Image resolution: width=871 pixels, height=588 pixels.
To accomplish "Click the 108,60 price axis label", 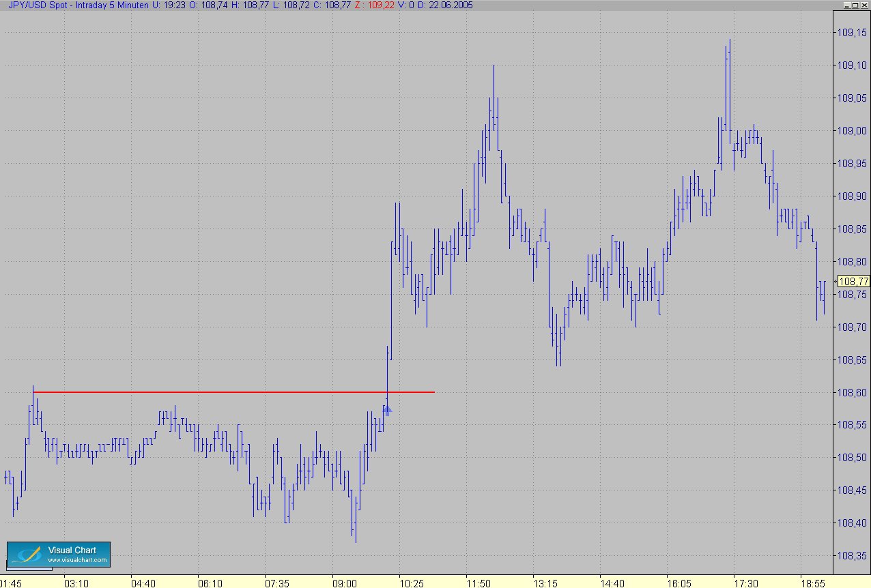I will pyautogui.click(x=852, y=392).
